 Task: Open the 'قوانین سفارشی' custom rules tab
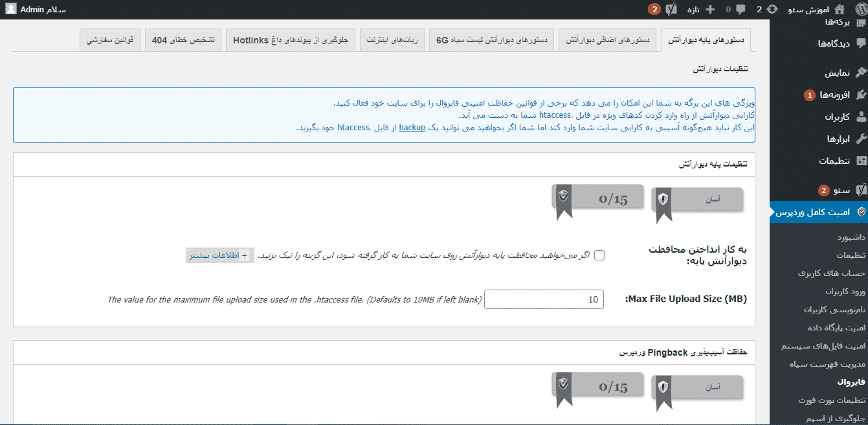point(110,40)
